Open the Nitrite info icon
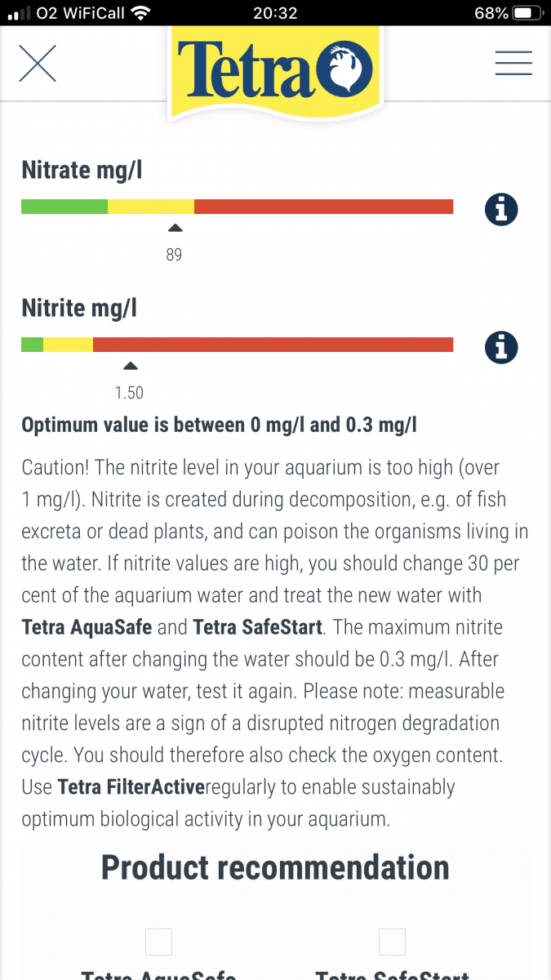The width and height of the screenshot is (551, 980). click(501, 347)
